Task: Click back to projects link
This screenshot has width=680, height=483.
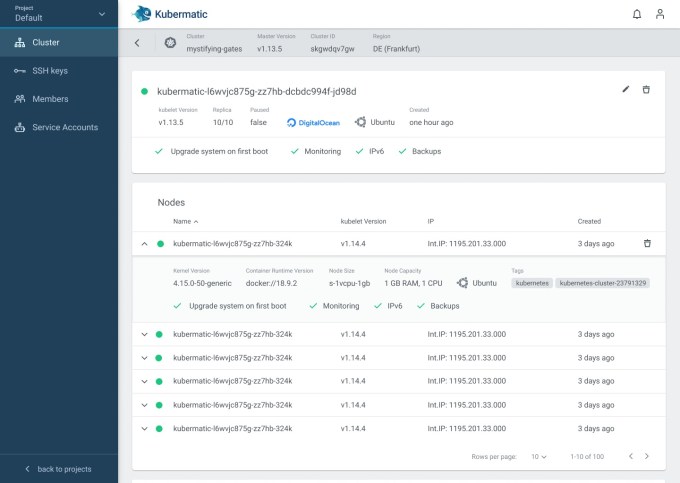Action: coord(58,469)
